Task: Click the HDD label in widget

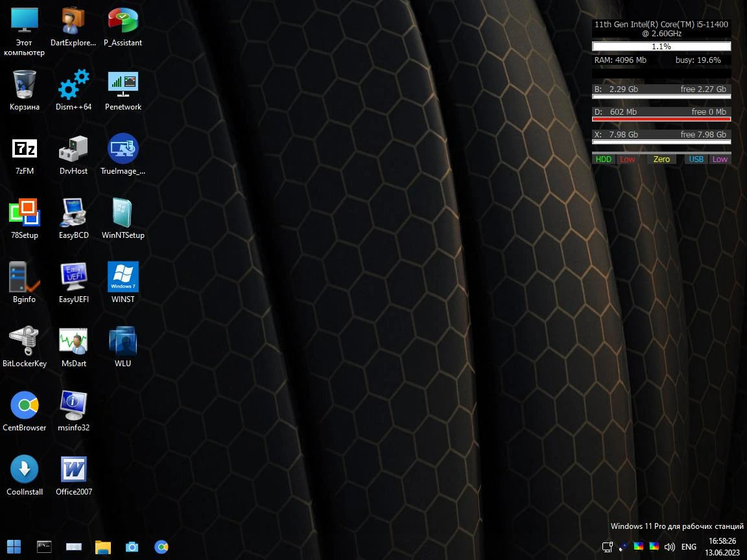Action: pyautogui.click(x=604, y=159)
